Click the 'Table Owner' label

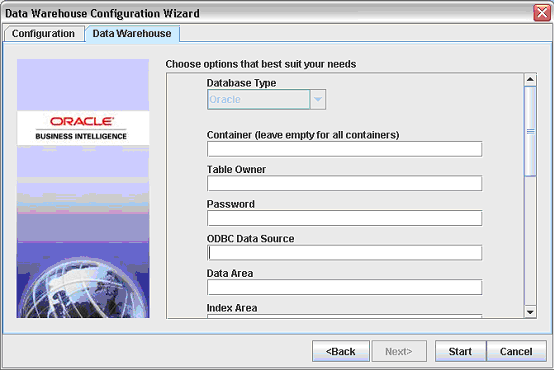(236, 169)
